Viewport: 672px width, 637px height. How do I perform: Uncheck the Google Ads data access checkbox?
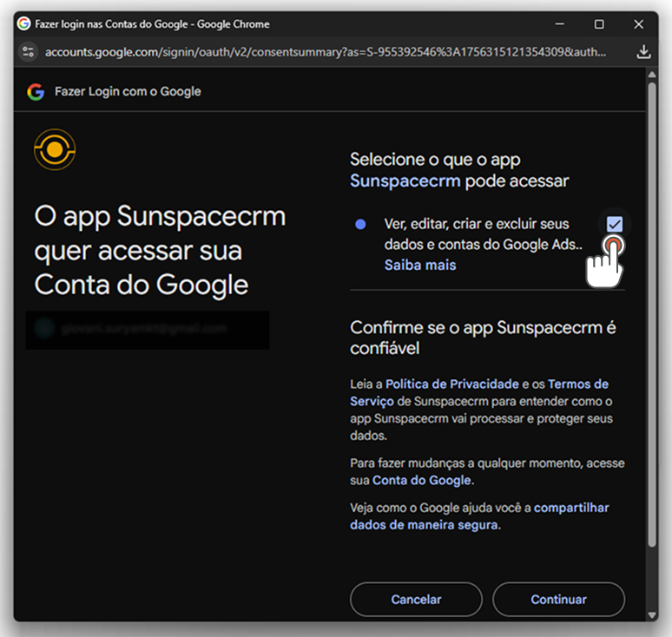coord(615,224)
